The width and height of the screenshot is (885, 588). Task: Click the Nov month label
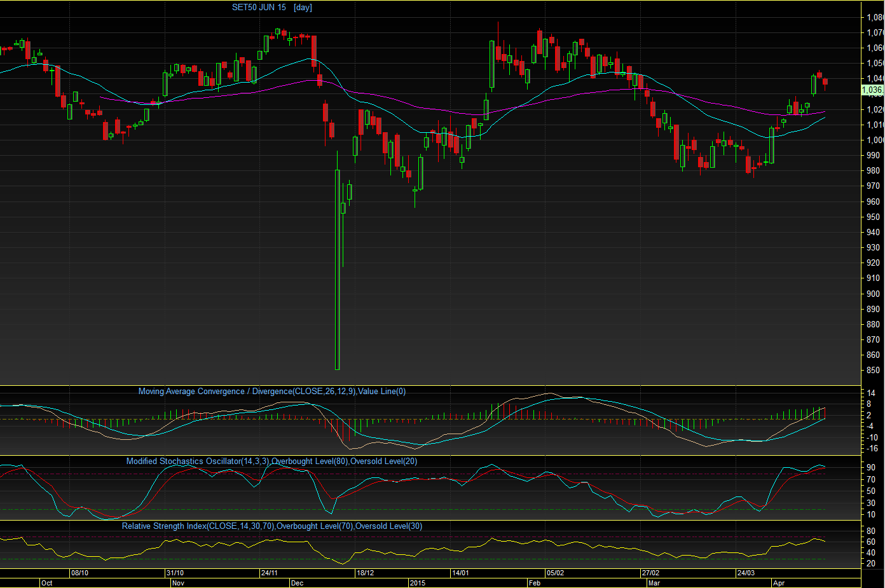[x=178, y=583]
